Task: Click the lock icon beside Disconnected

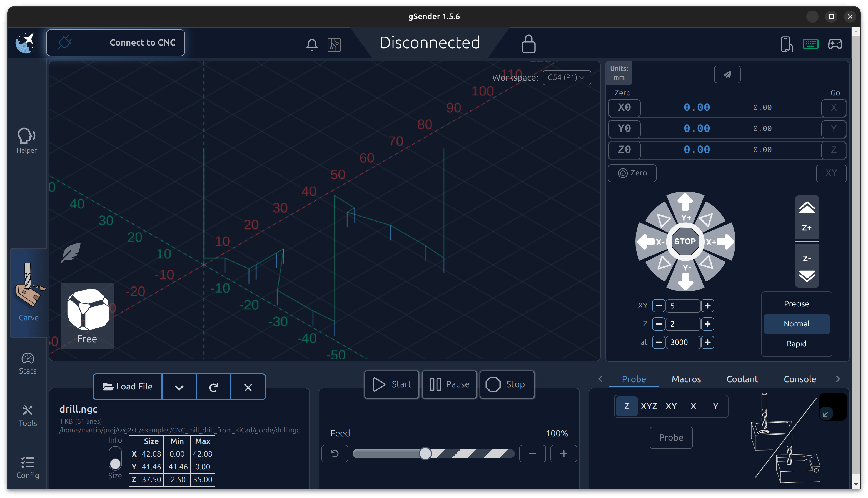Action: pyautogui.click(x=528, y=44)
